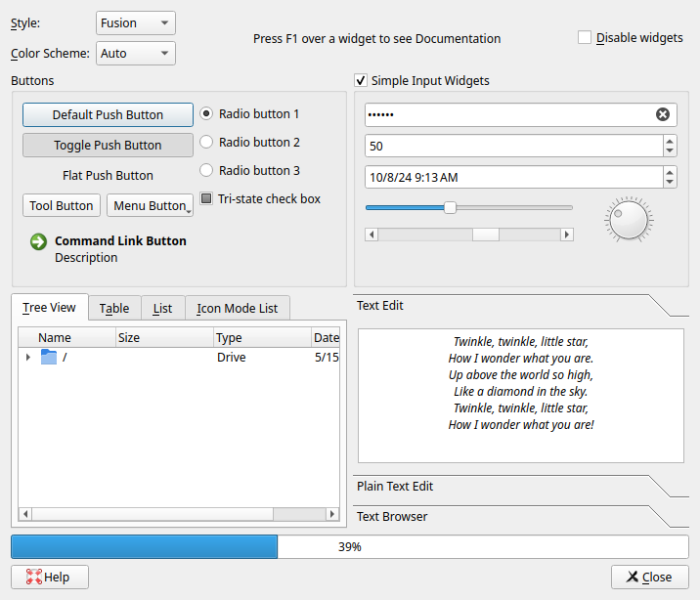Open the Style combo box showing Fusion

tap(136, 22)
